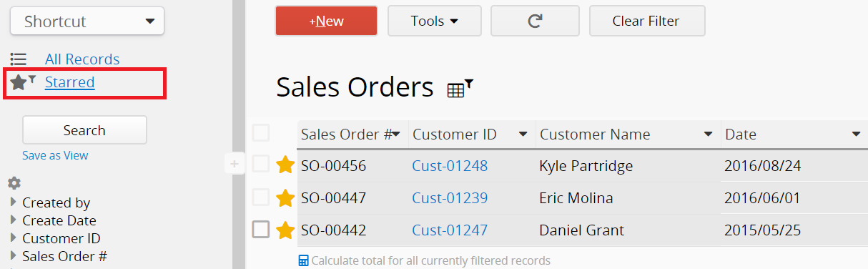Open the Customer Name column dropdown arrow

[708, 134]
